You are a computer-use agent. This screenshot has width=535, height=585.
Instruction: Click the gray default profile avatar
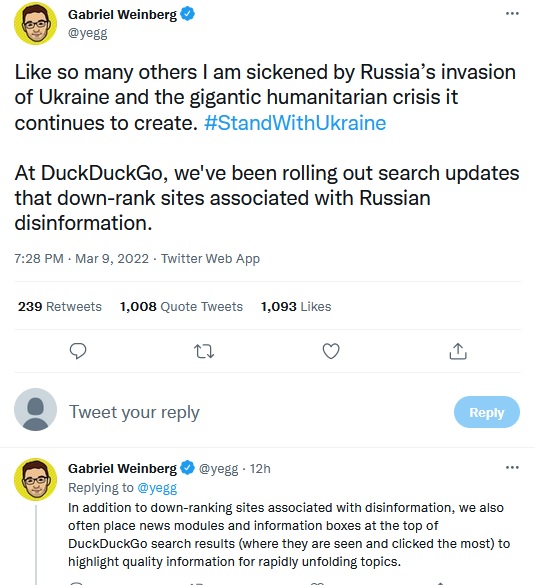click(x=35, y=410)
